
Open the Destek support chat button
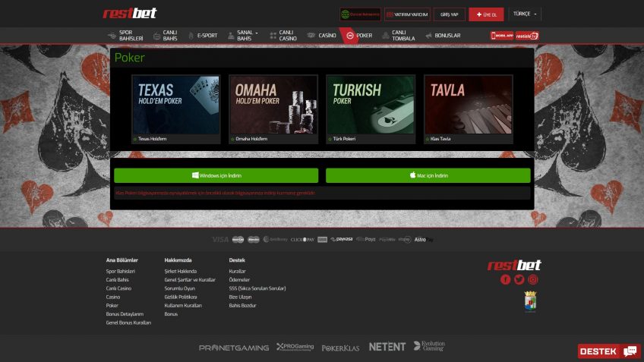pos(609,351)
